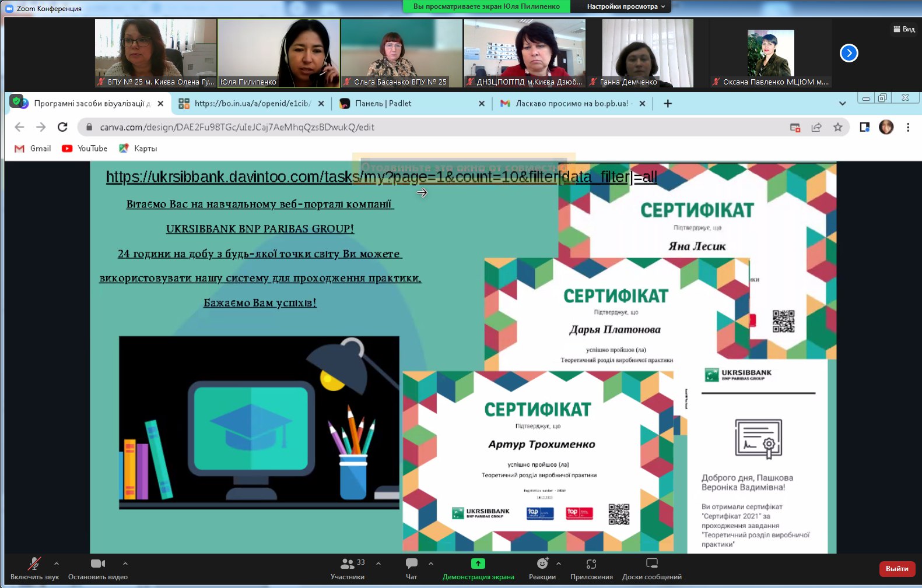Open the ukrsibbank.davintoo.com tasks link
The height and width of the screenshot is (588, 922).
point(381,177)
